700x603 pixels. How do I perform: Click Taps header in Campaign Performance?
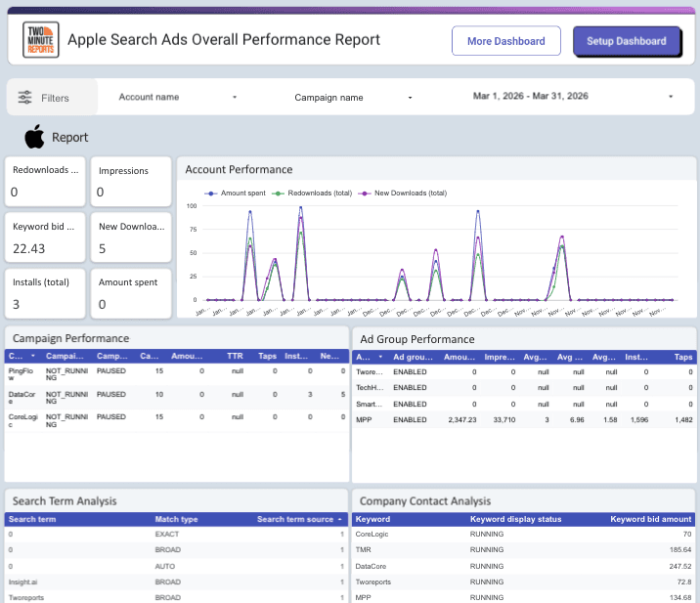[268, 356]
